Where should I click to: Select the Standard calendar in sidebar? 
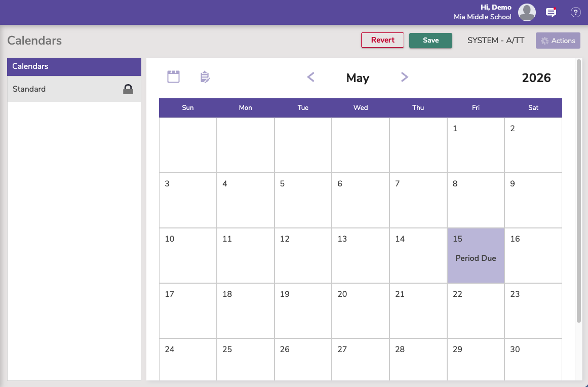(66, 89)
